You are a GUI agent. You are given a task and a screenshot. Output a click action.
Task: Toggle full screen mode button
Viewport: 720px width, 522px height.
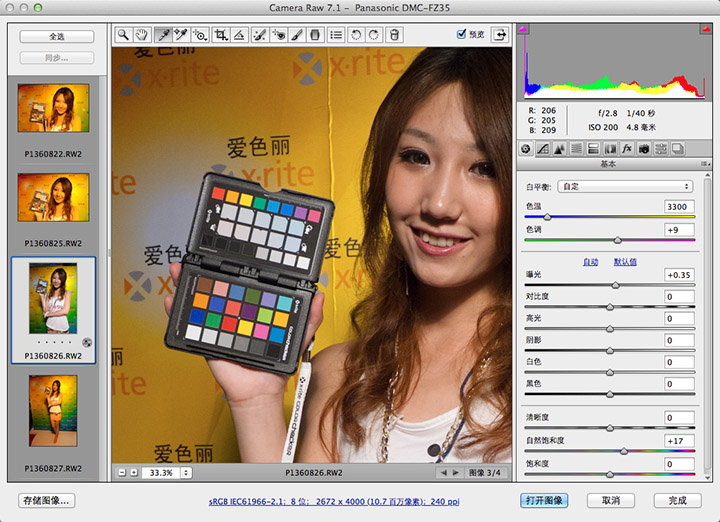click(x=498, y=35)
